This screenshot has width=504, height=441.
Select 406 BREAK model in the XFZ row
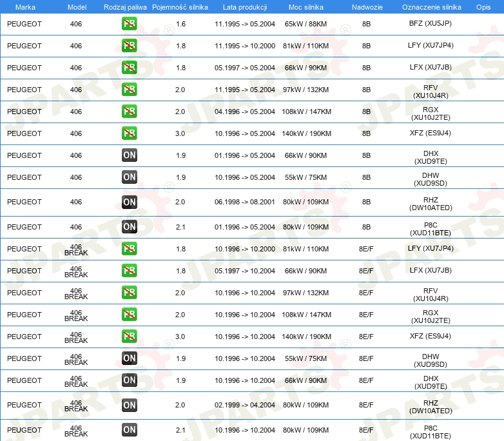click(x=76, y=337)
